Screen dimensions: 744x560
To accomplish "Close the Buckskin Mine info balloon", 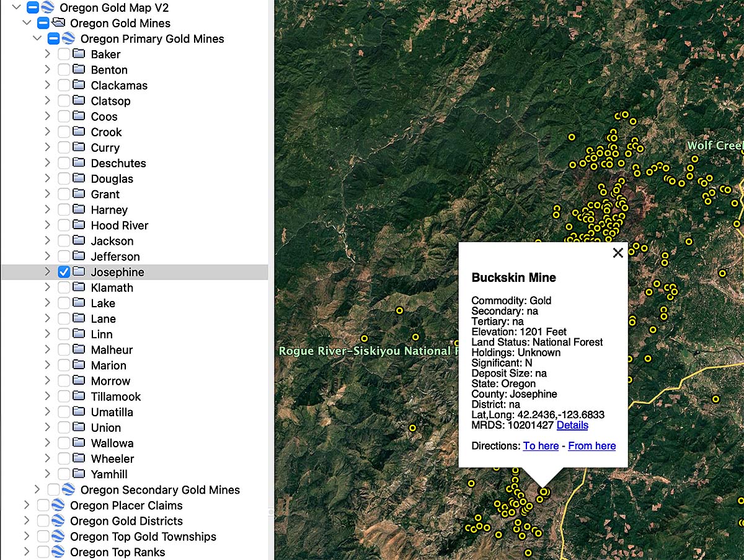I will [x=618, y=253].
